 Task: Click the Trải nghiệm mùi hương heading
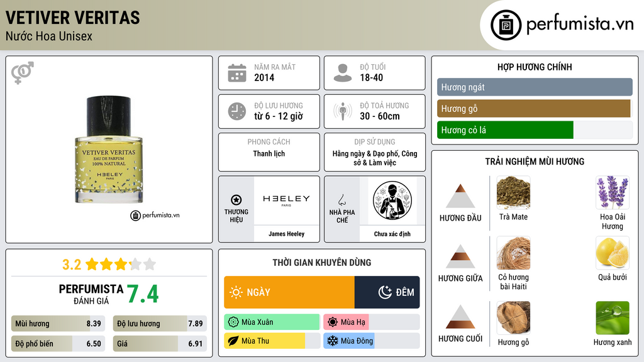coord(535,162)
